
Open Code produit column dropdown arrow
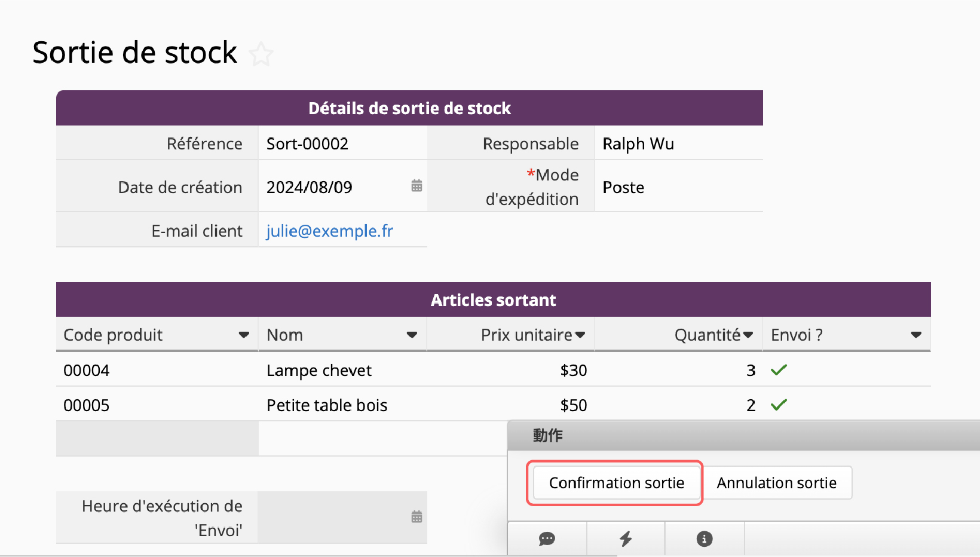[x=244, y=335]
